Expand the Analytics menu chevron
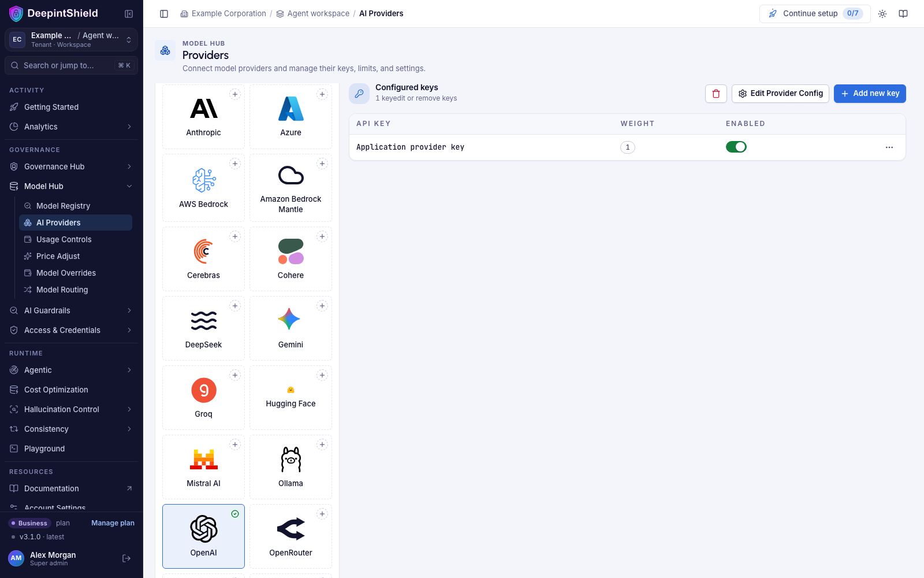The height and width of the screenshot is (578, 924). tap(129, 127)
